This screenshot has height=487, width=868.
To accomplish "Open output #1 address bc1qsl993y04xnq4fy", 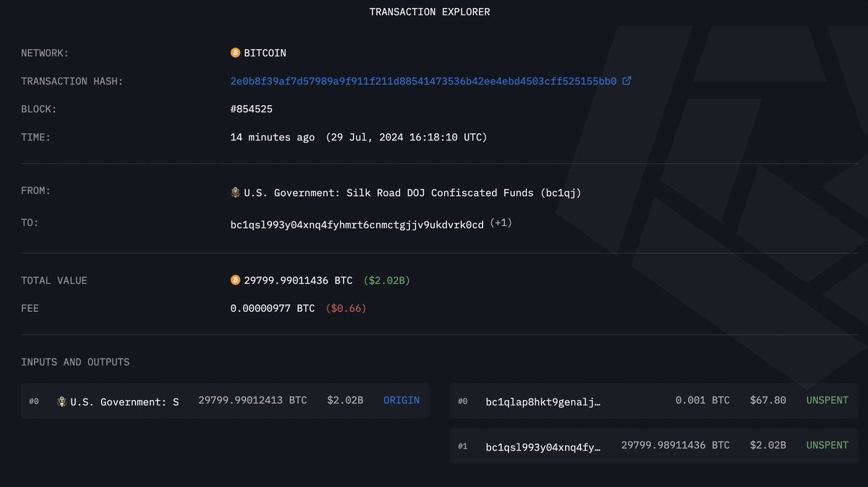I will click(x=542, y=446).
